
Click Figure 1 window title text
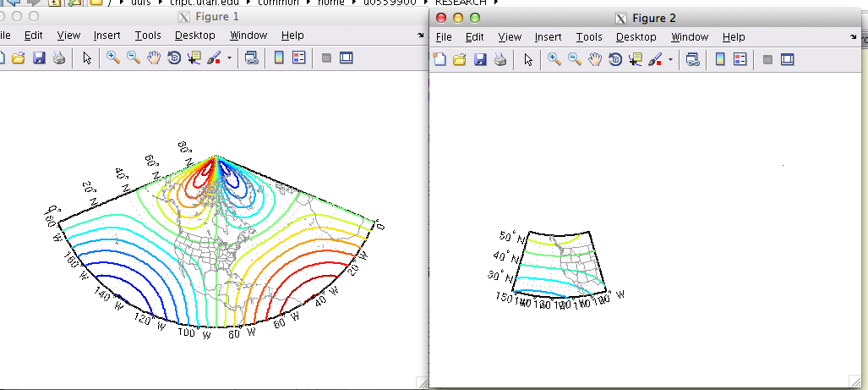click(217, 17)
